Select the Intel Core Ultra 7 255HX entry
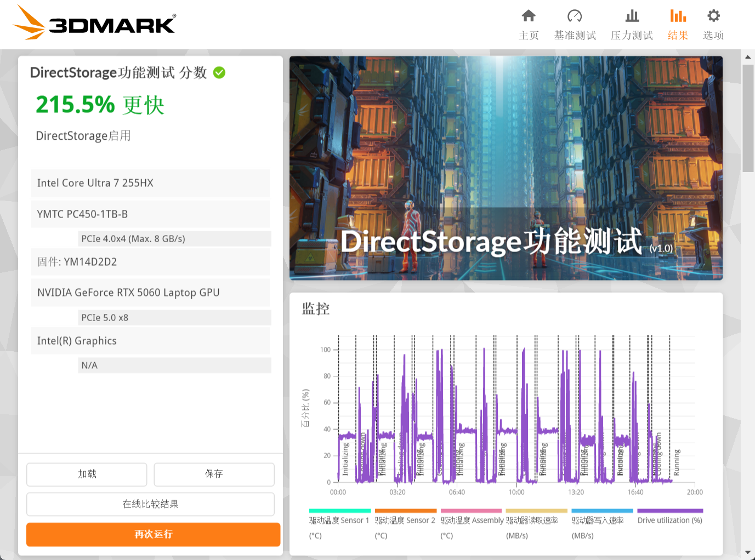 tap(150, 183)
